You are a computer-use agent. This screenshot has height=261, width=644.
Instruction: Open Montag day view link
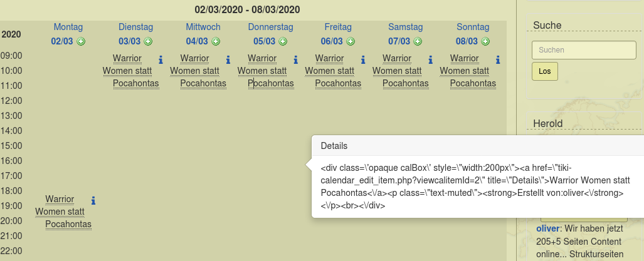68,27
